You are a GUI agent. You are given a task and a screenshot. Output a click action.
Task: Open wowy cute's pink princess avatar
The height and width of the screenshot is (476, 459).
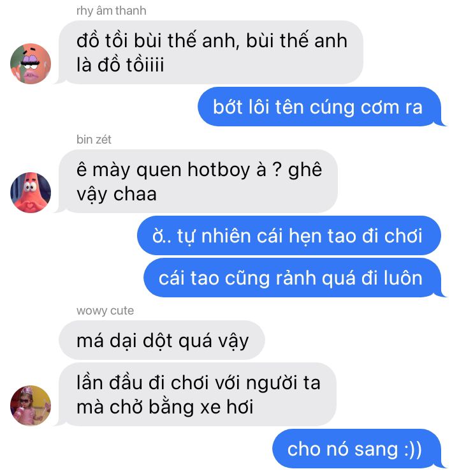(x=31, y=406)
